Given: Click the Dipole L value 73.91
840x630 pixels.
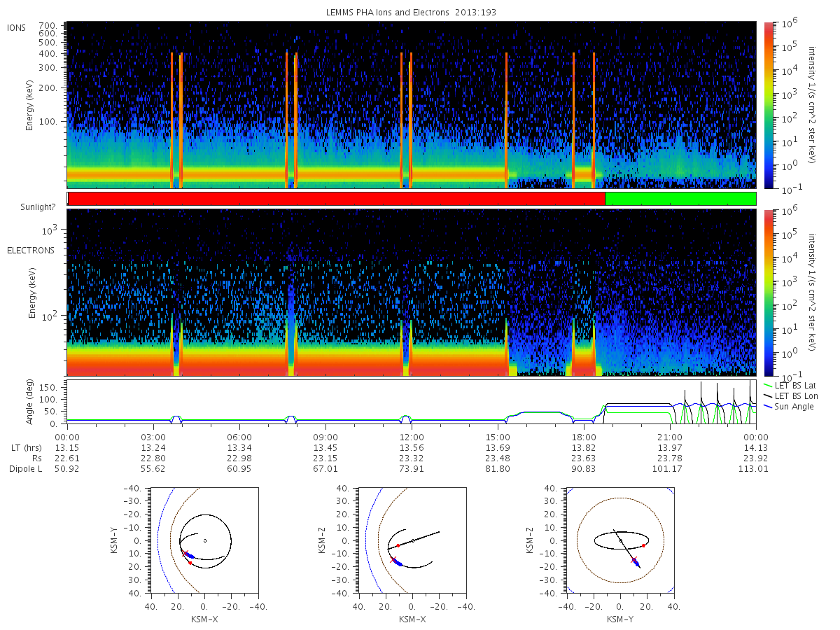Looking at the screenshot, I should (x=412, y=468).
